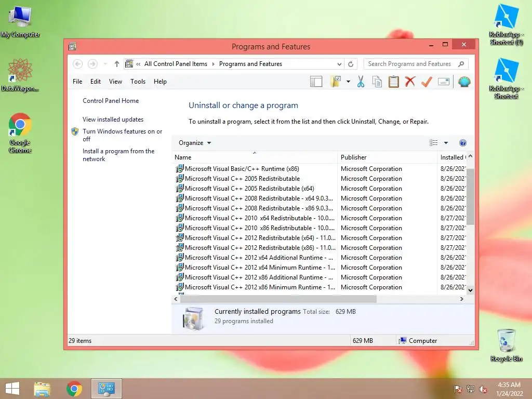
Task: Click the blue Help question mark icon
Action: point(462,143)
